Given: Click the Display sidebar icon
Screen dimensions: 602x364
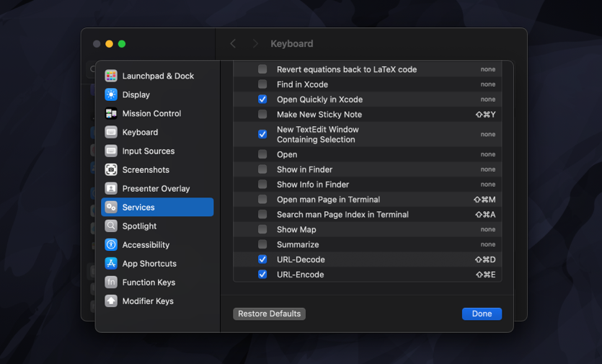Looking at the screenshot, I should coord(111,94).
